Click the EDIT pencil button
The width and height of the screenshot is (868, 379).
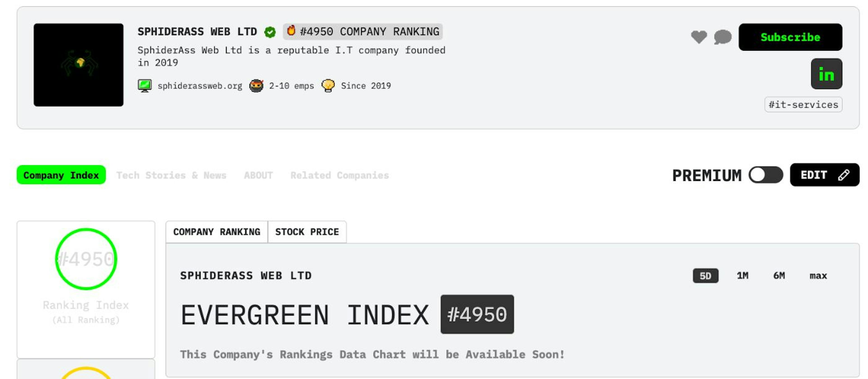pos(824,175)
